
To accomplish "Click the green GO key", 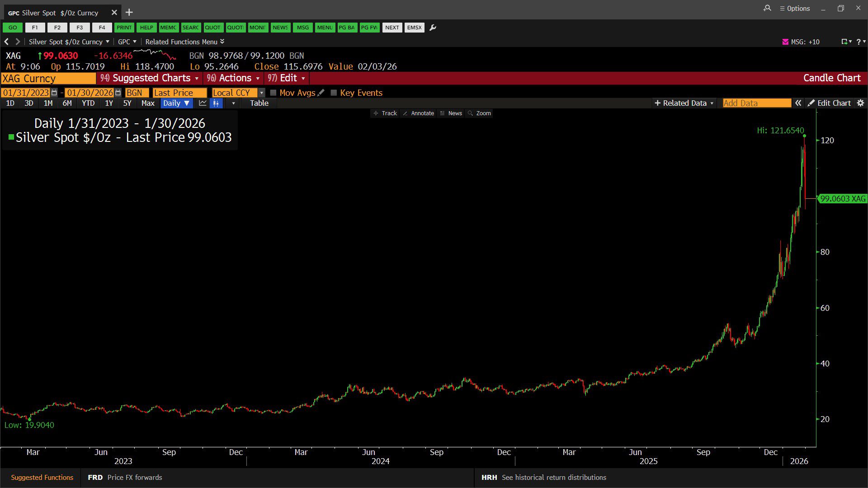I will click(x=13, y=28).
